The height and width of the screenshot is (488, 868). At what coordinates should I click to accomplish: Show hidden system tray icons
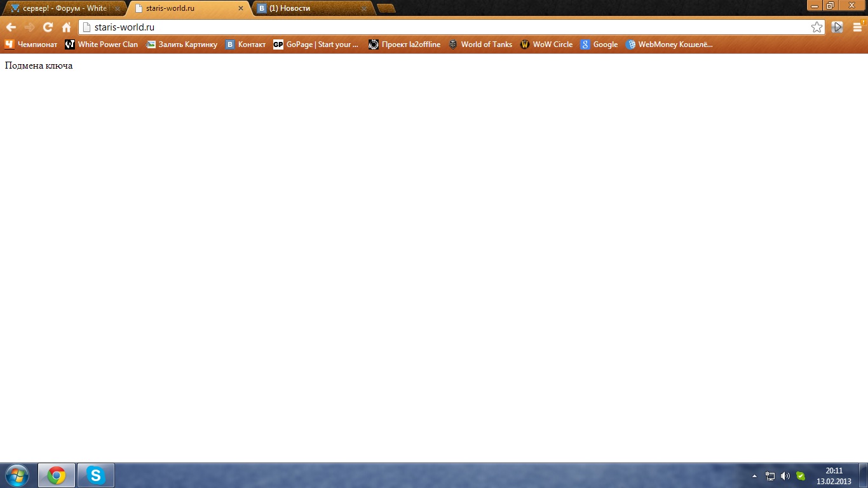click(x=754, y=475)
